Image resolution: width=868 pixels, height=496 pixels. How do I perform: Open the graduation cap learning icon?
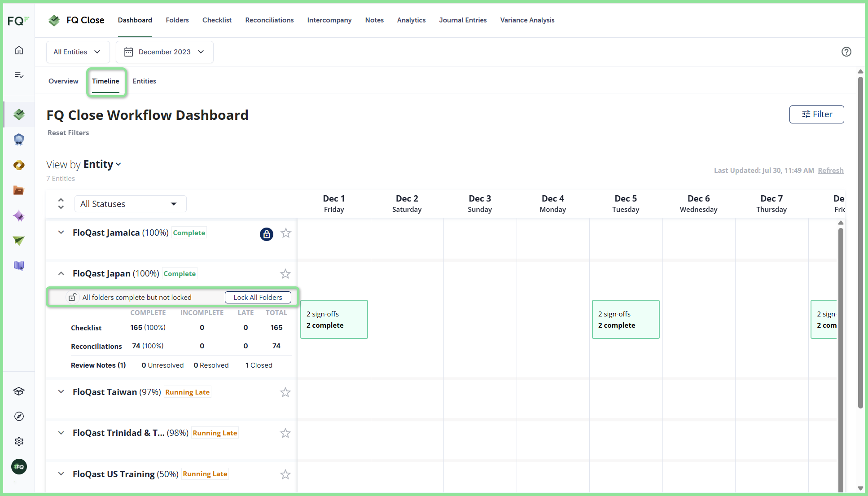click(x=19, y=391)
